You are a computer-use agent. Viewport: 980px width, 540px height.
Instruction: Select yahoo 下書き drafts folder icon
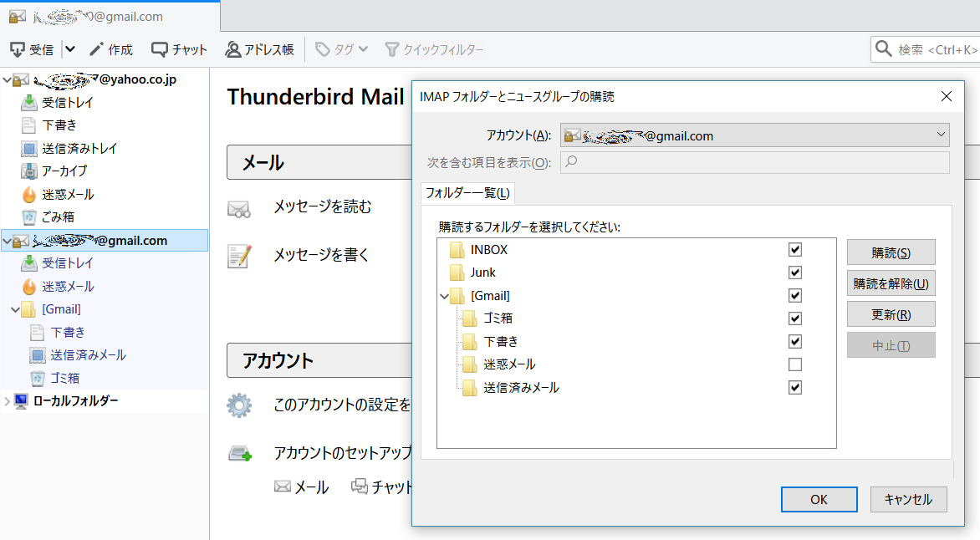28,125
